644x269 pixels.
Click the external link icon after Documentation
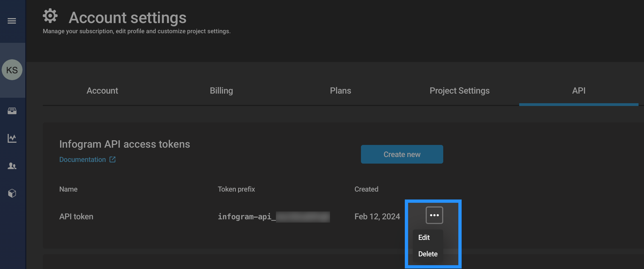tap(112, 159)
